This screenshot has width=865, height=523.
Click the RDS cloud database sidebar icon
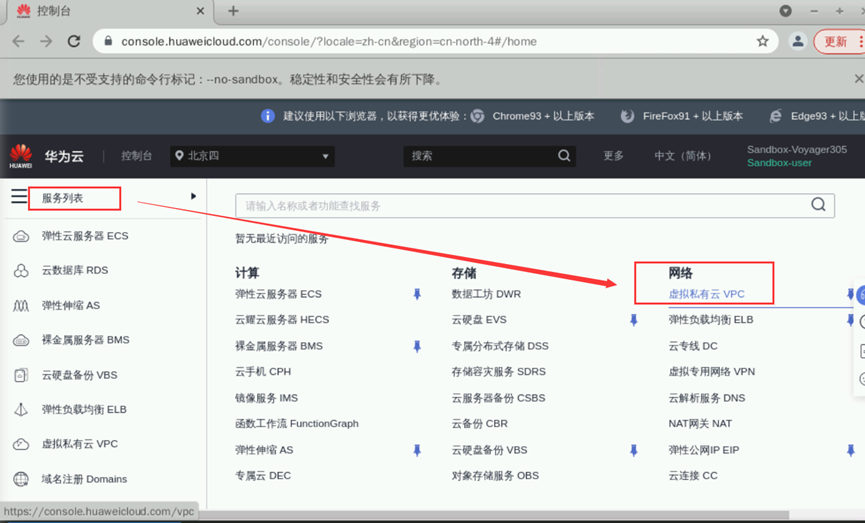[x=21, y=271]
